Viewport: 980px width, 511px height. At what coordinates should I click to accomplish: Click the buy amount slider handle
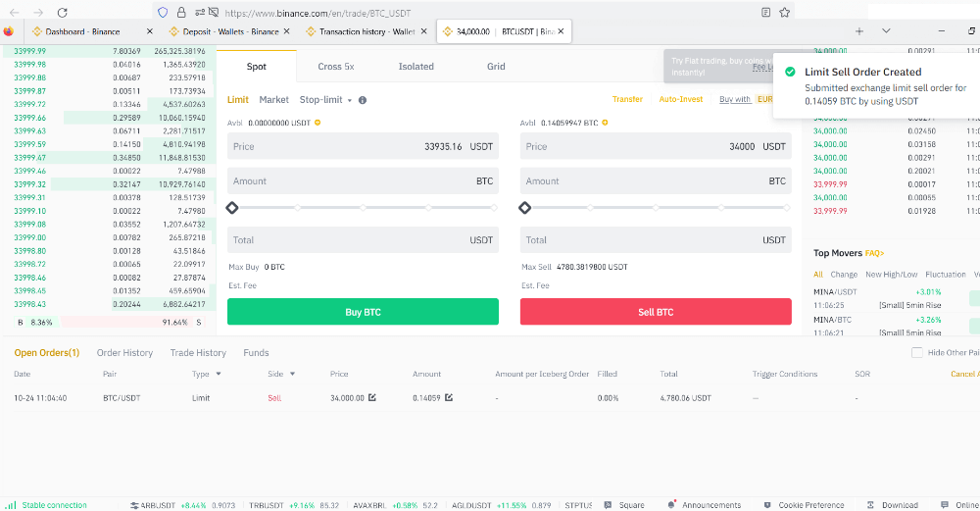(232, 208)
